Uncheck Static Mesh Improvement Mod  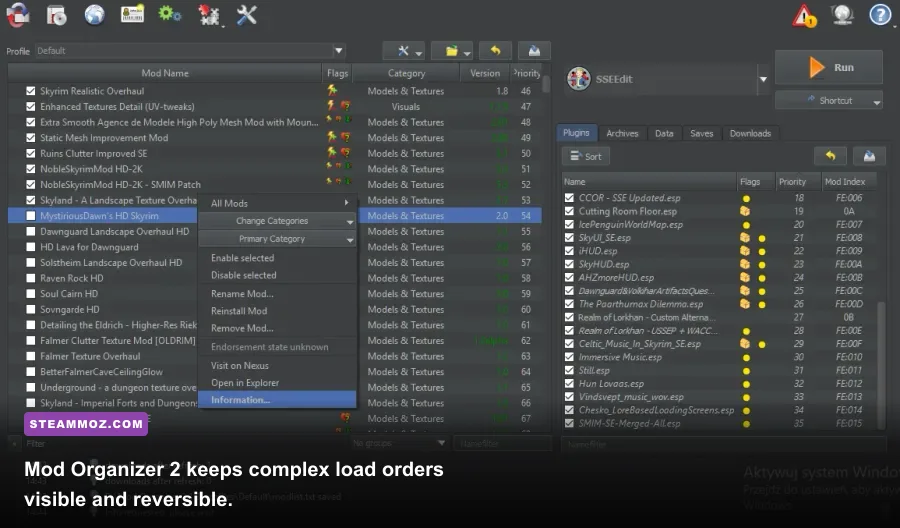pyautogui.click(x=30, y=138)
